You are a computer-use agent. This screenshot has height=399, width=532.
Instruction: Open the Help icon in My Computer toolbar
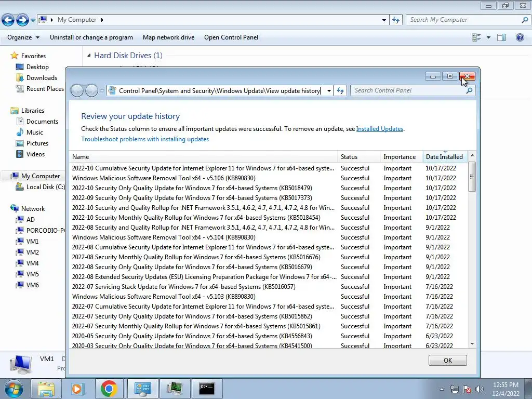[520, 37]
